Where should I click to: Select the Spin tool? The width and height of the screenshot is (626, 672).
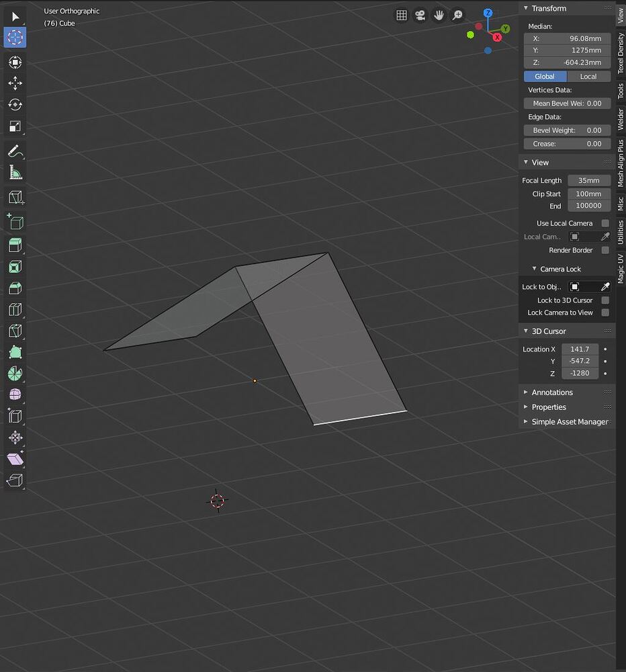(15, 374)
